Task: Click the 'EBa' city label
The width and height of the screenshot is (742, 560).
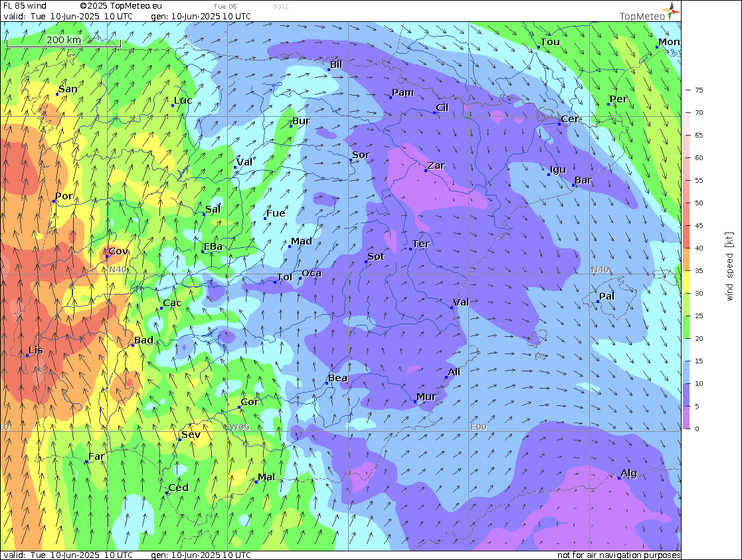Action: tap(213, 246)
